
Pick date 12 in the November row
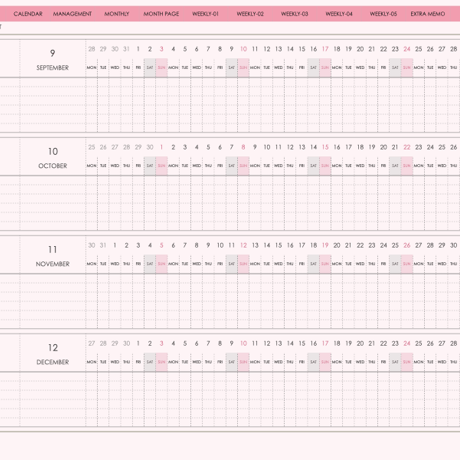click(243, 245)
